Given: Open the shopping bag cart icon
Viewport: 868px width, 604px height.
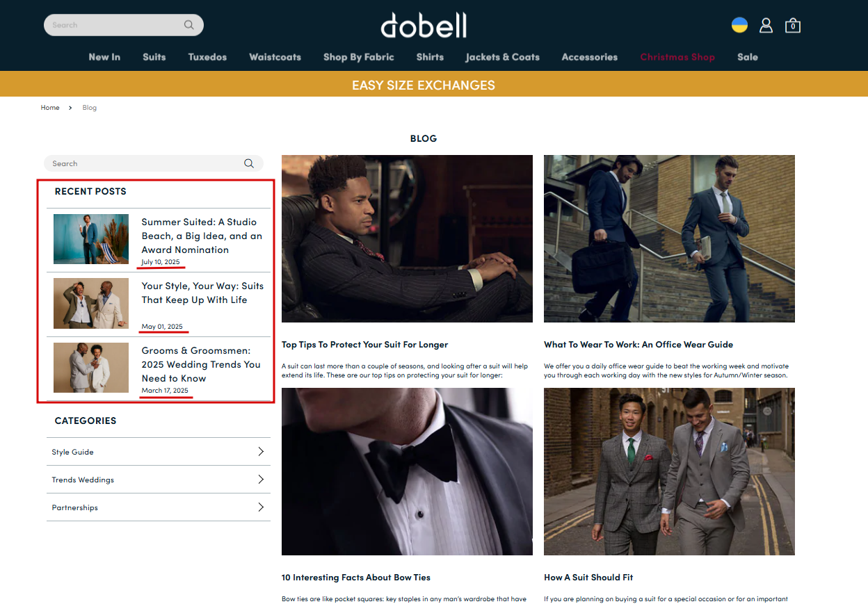Looking at the screenshot, I should tap(792, 26).
